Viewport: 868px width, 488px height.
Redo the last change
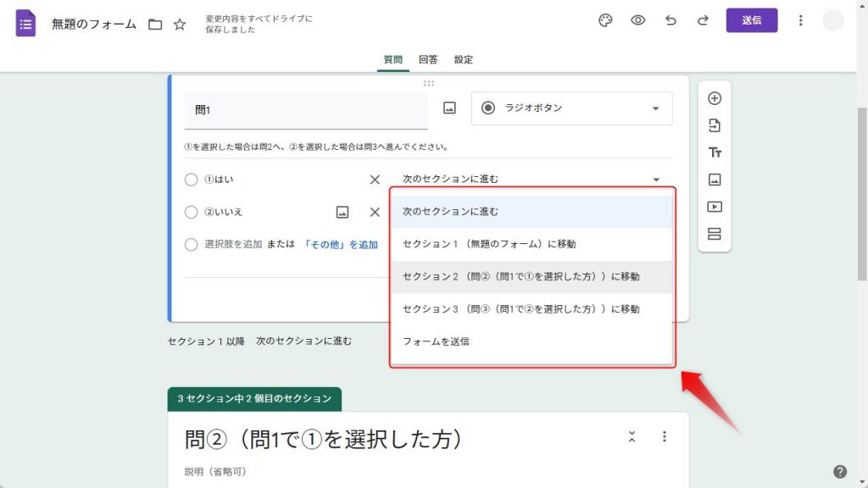tap(703, 20)
